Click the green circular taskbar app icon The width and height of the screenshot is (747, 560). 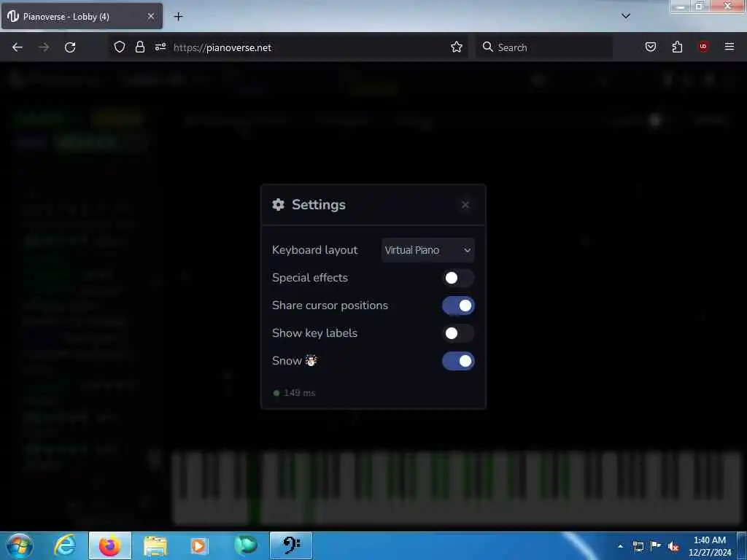(x=245, y=545)
